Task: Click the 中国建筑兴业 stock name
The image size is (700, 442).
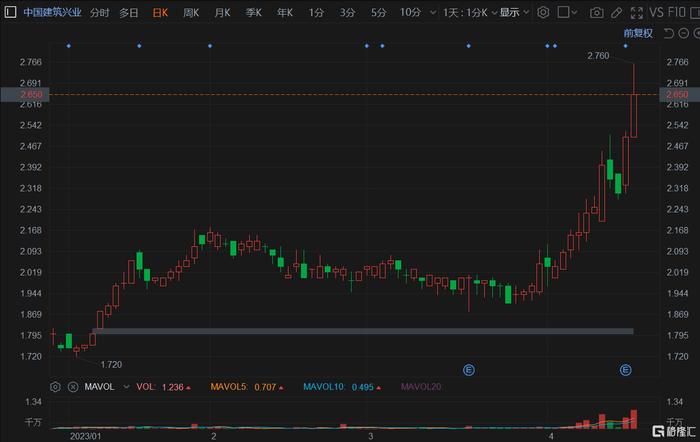Action: [52, 12]
